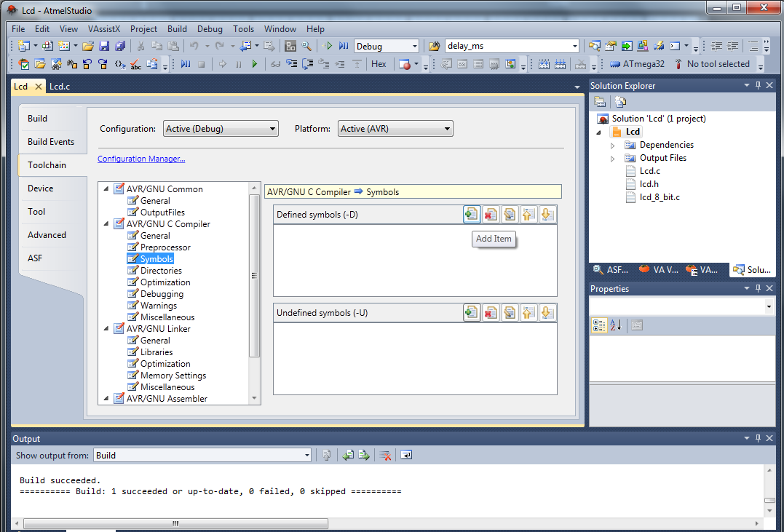
Task: Open the VAssistX menu
Action: 104,29
